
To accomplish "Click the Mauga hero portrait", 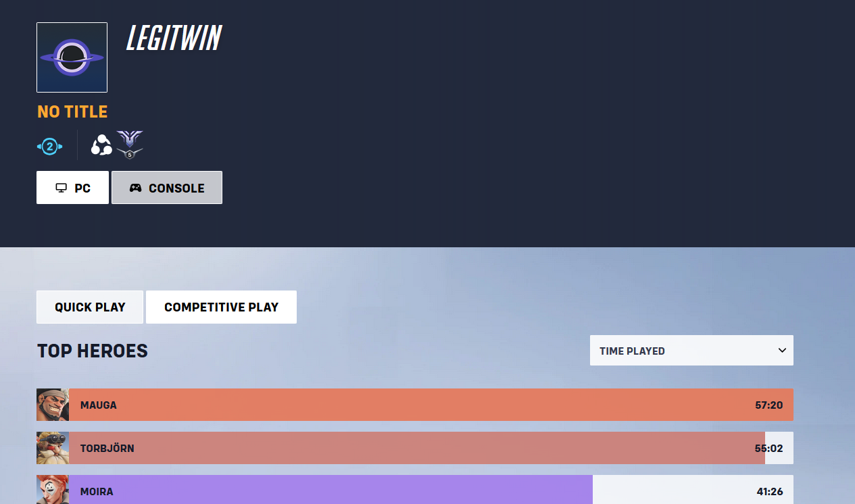I will click(53, 405).
